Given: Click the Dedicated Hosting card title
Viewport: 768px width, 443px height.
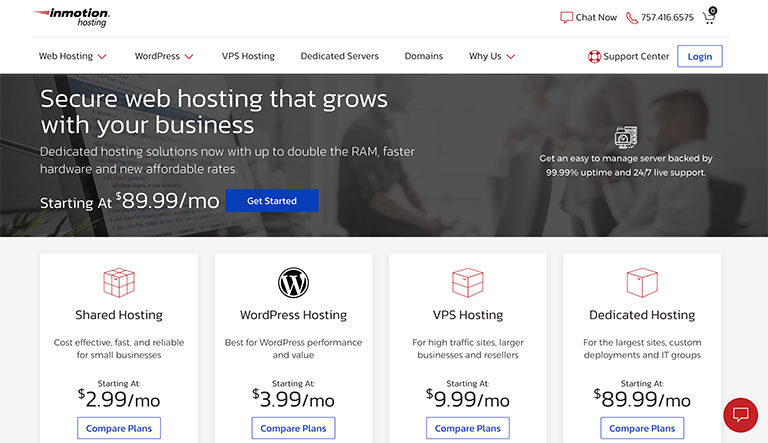Looking at the screenshot, I should (642, 315).
